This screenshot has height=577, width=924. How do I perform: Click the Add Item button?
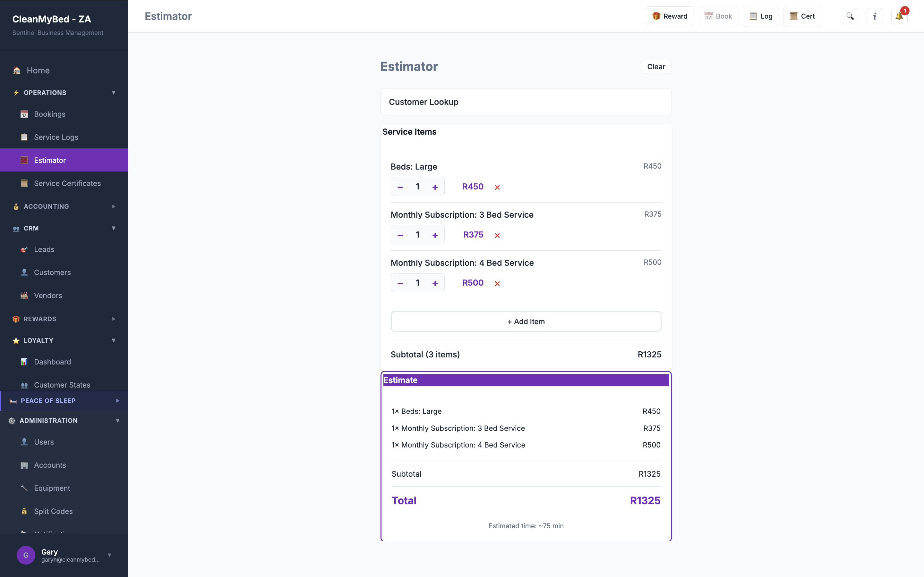526,321
